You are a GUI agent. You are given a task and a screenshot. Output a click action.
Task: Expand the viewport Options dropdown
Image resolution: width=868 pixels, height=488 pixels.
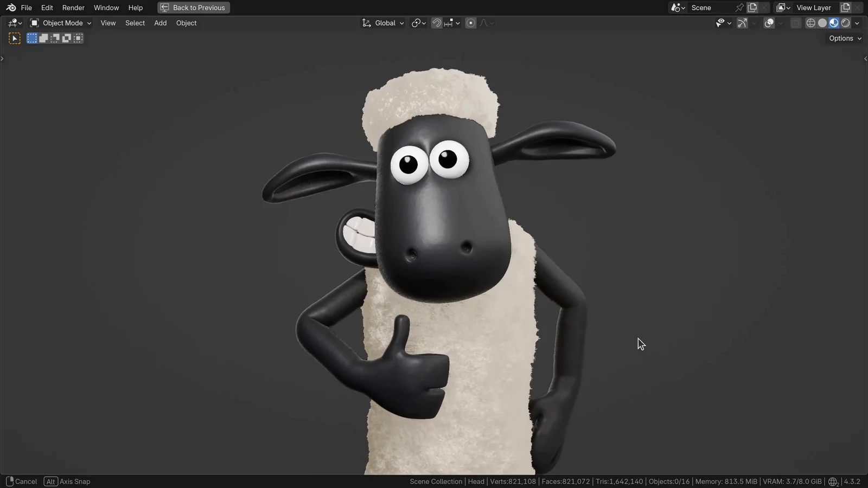tap(844, 38)
